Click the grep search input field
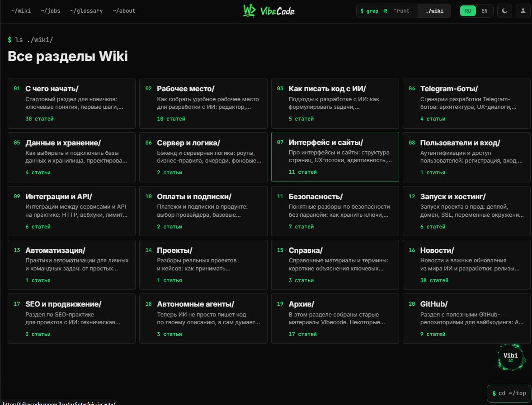Screen dimensions: 532x405 [x=387, y=11]
